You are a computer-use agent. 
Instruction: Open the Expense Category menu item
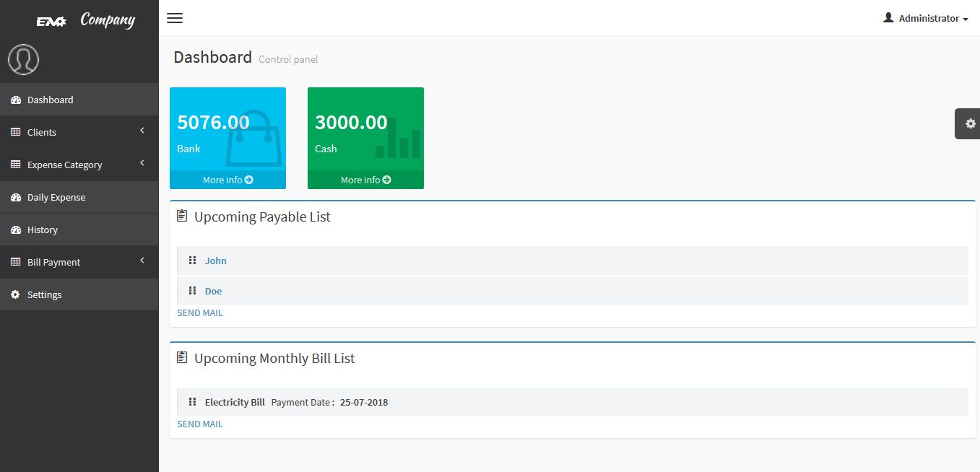tap(79, 165)
